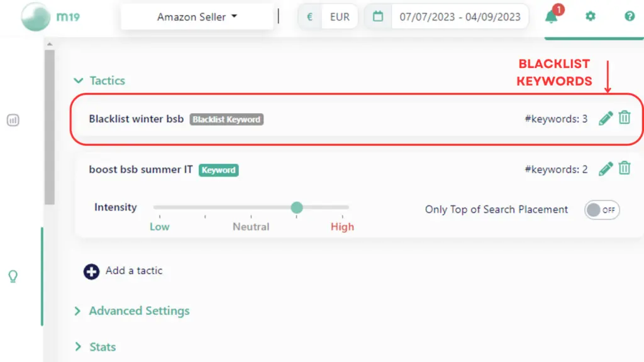644x362 pixels.
Task: Open the date range picker field
Action: [x=459, y=17]
